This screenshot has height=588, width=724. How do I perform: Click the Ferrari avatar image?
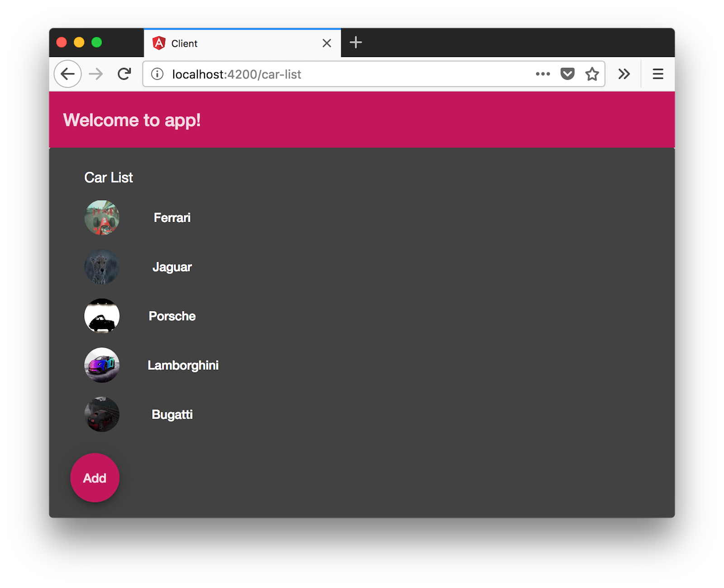pos(102,218)
